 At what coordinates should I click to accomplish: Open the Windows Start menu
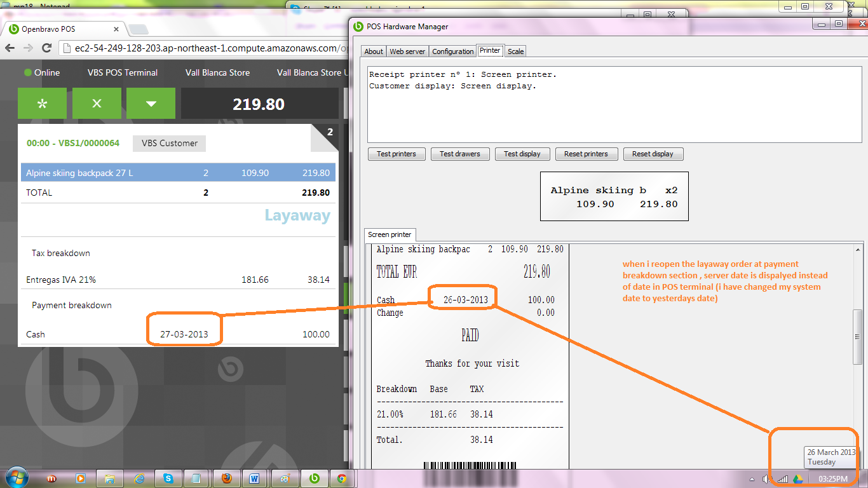[x=16, y=478]
